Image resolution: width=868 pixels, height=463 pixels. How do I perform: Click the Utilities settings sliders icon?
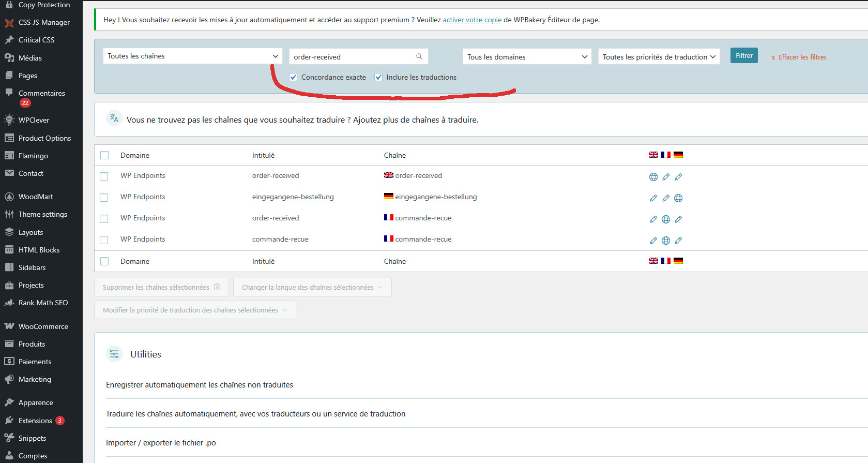[x=114, y=354]
